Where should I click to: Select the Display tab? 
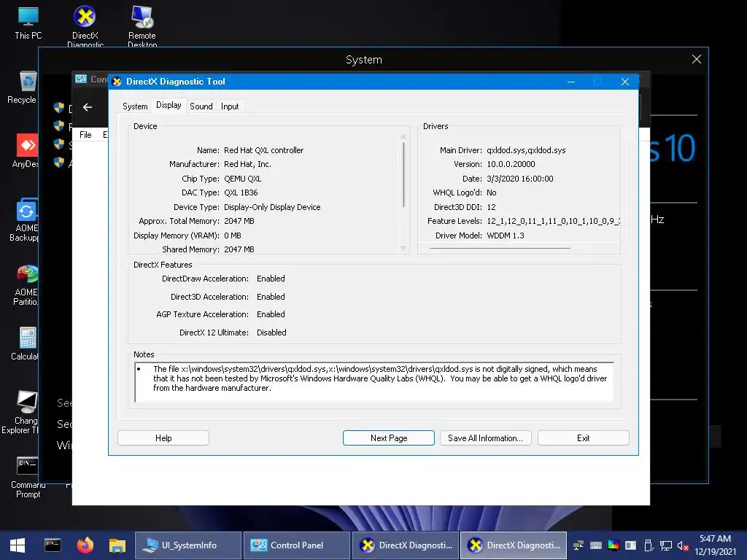[169, 105]
